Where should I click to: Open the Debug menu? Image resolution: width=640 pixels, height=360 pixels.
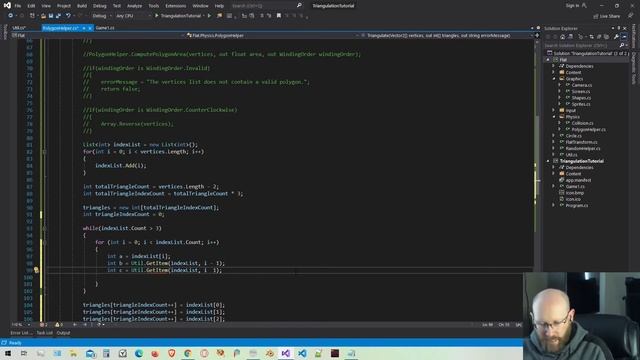(x=100, y=6)
